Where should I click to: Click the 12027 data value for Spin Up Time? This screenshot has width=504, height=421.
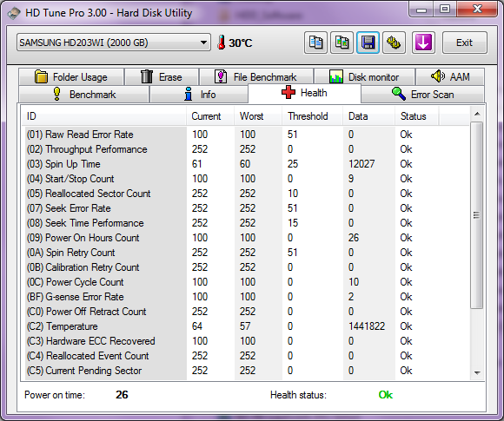coord(361,164)
